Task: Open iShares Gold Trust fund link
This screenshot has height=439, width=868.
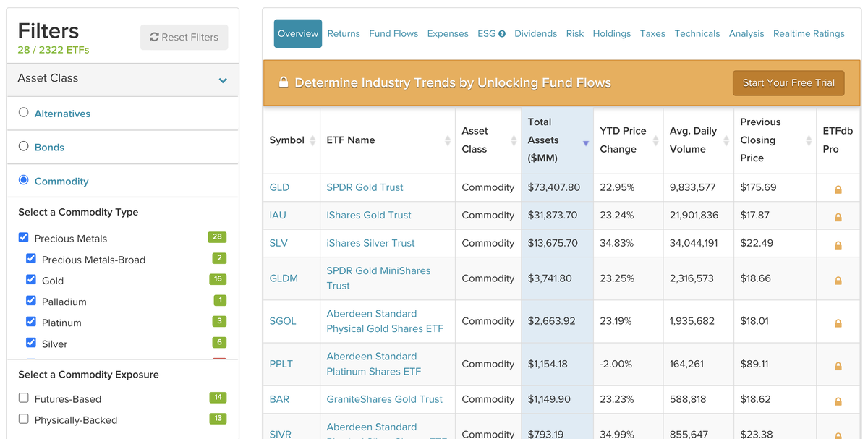Action: tap(369, 215)
